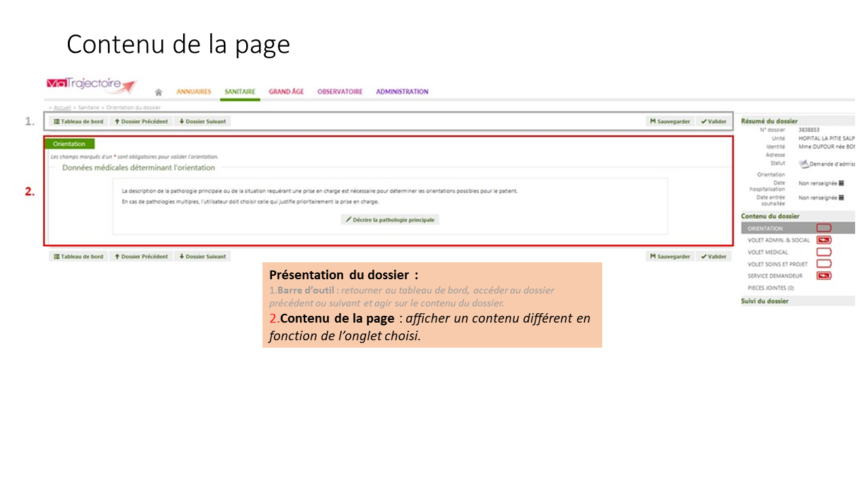Open the Administration menu

click(402, 92)
